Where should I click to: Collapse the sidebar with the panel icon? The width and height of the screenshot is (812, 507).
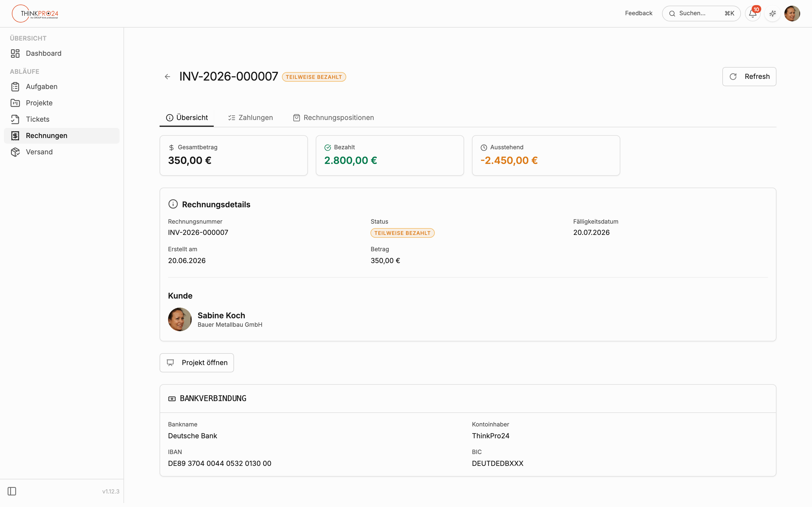(12, 491)
